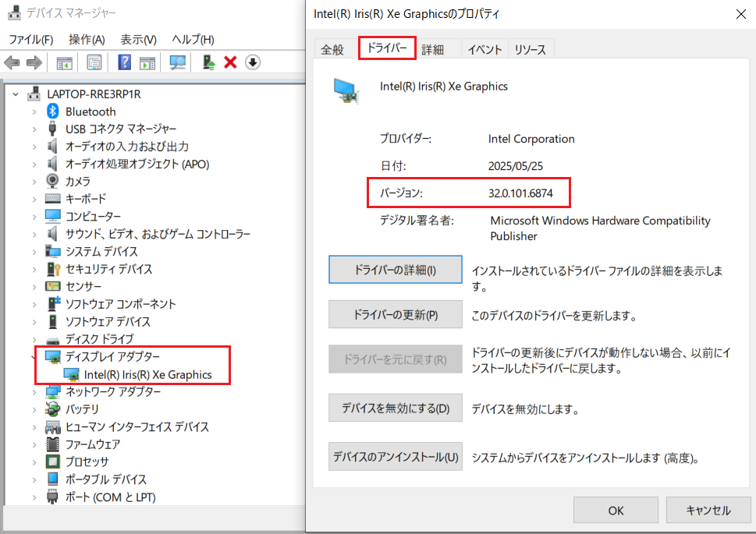Click the display adapter icon in properties dialog
The height and width of the screenshot is (534, 756).
pyautogui.click(x=346, y=90)
